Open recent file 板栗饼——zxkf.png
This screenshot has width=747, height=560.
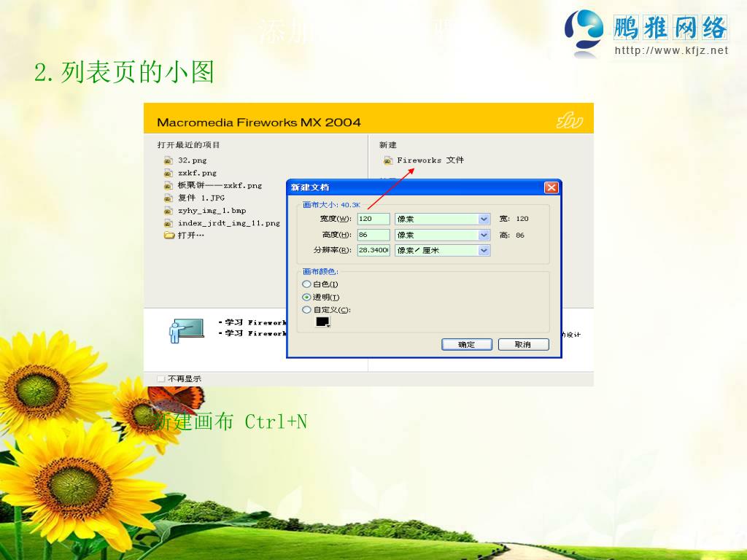coord(220,185)
